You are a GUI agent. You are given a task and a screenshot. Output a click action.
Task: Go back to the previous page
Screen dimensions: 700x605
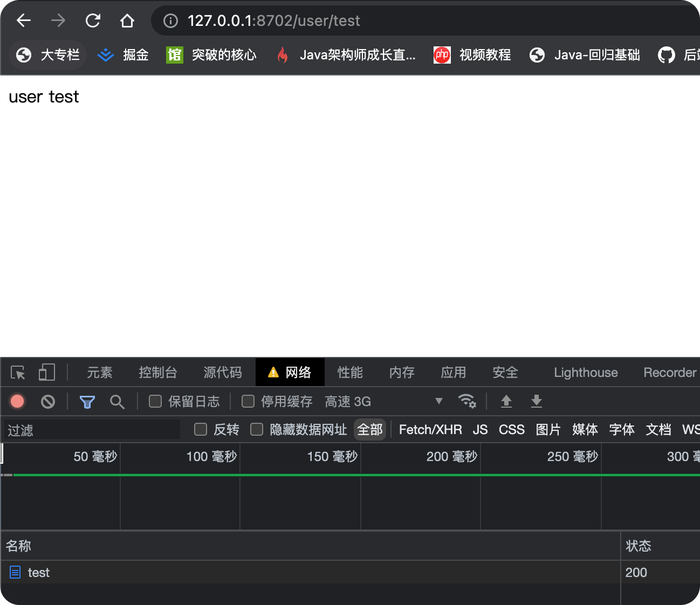pyautogui.click(x=24, y=20)
